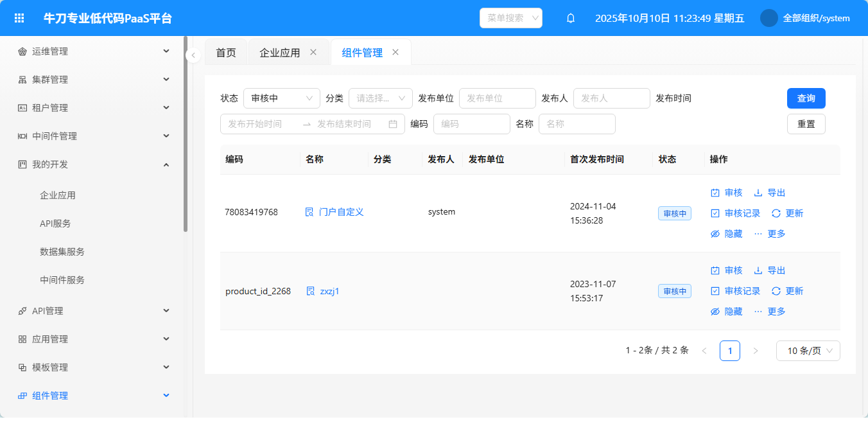The image size is (868, 424).
Task: Click the calendar icon in date range
Action: click(393, 124)
